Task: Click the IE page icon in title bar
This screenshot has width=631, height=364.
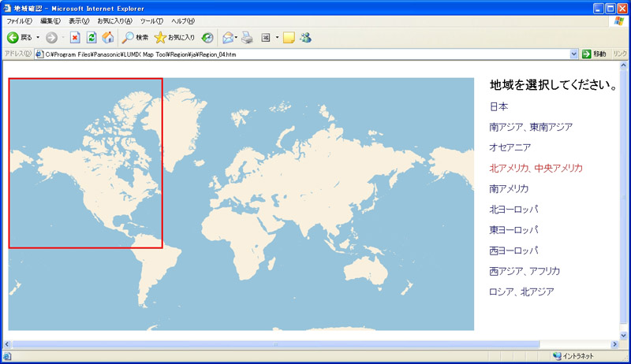Action: [7, 8]
